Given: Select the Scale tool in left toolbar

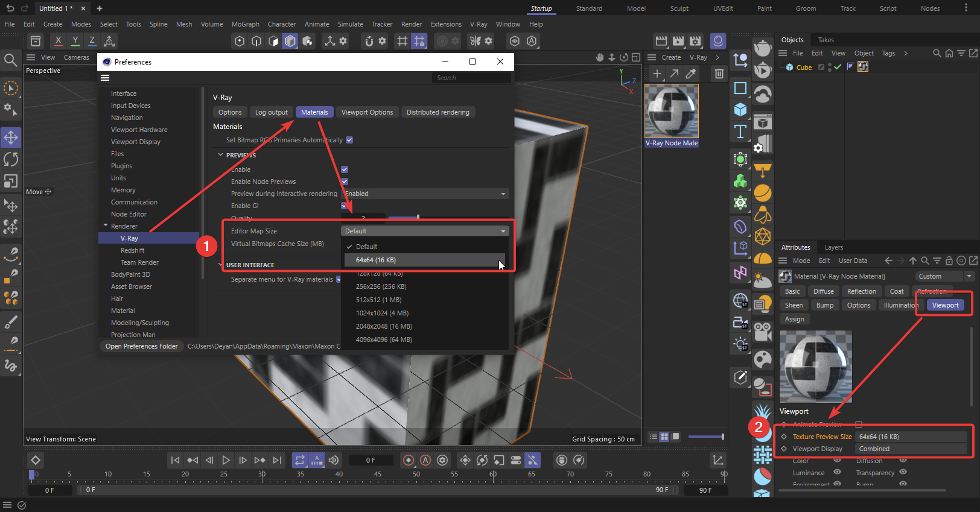Looking at the screenshot, I should point(11,181).
